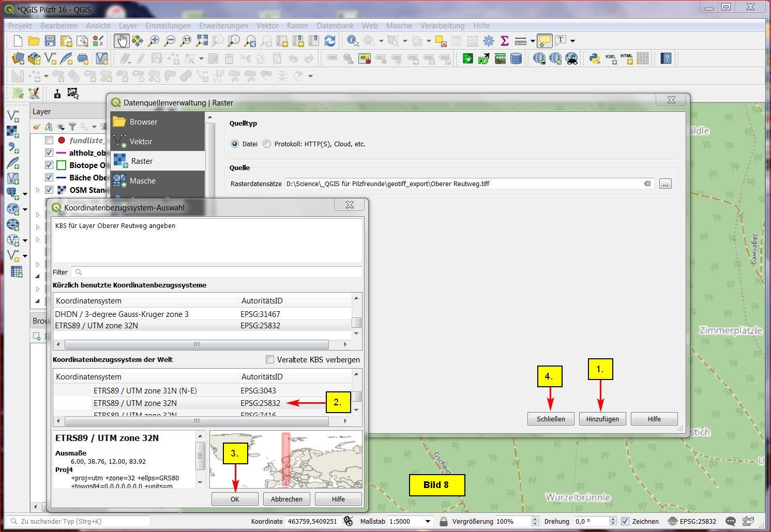Image resolution: width=771 pixels, height=532 pixels.
Task: Select the Datei source type radio button
Action: pos(235,144)
